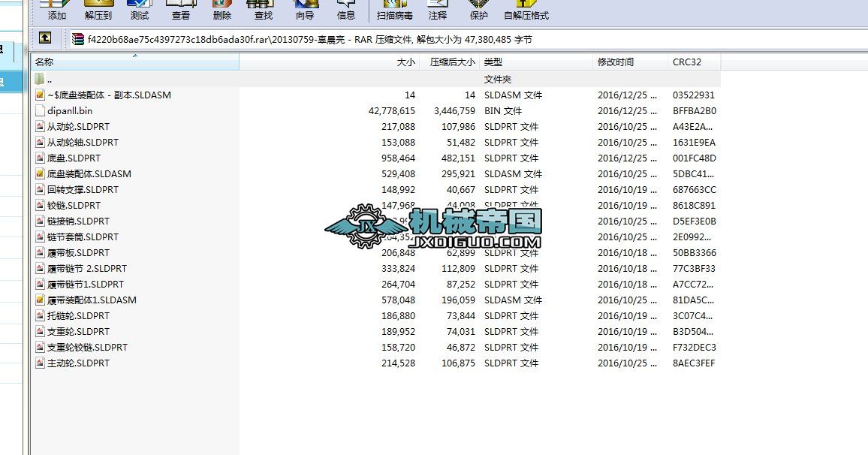This screenshot has width=868, height=455.
Task: Click the assembly icon of 底盘装配体.SLDASM
Action: tap(39, 173)
